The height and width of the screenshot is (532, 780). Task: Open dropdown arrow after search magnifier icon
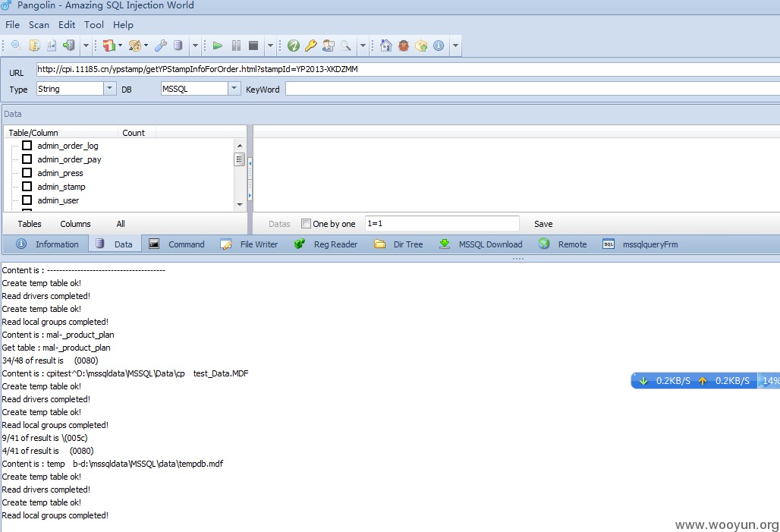tap(363, 46)
